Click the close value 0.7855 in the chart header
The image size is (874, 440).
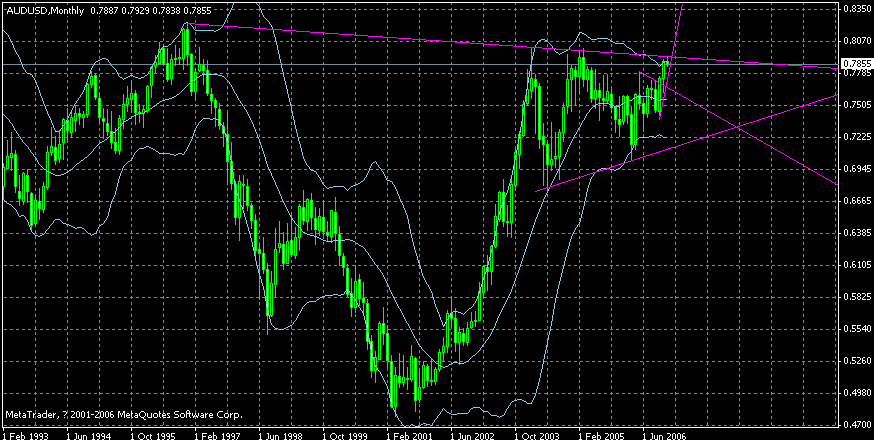pos(195,11)
